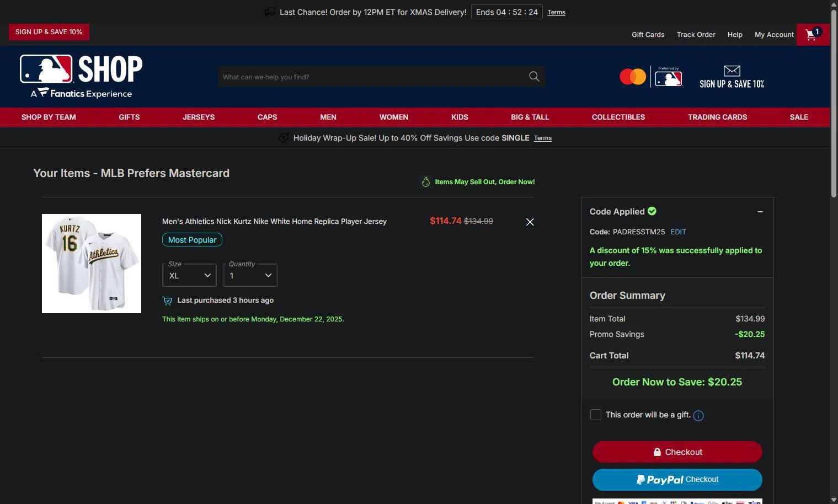
Task: Click the red Checkout button
Action: 677,452
